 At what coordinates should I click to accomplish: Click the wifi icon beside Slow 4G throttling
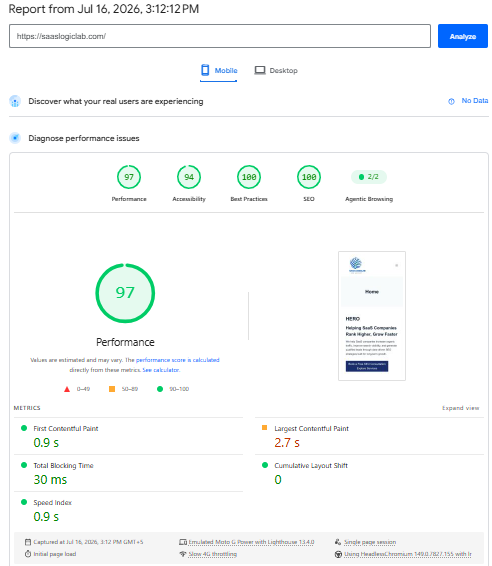[x=183, y=554]
